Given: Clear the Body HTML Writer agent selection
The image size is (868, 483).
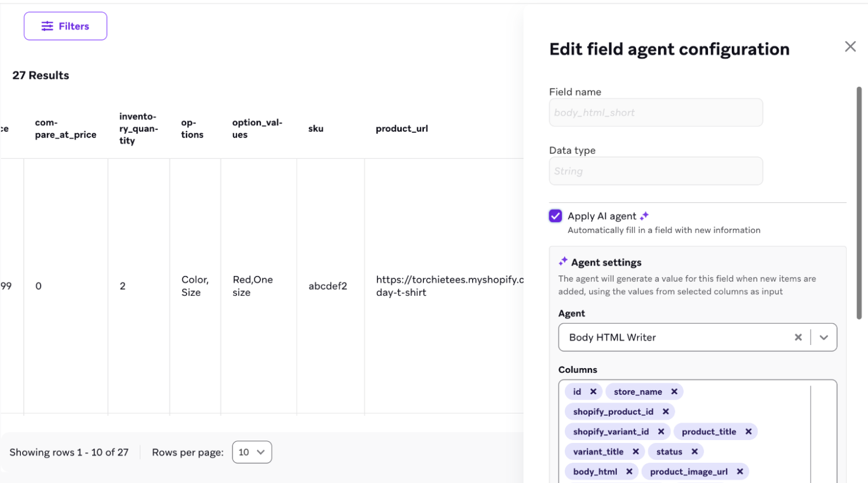Looking at the screenshot, I should click(798, 337).
